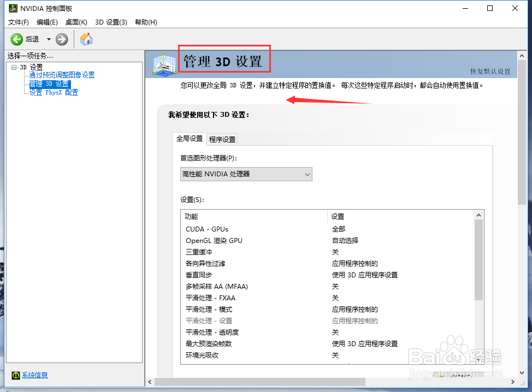Click the system information icon at bottom left
The width and height of the screenshot is (532, 392).
point(16,375)
